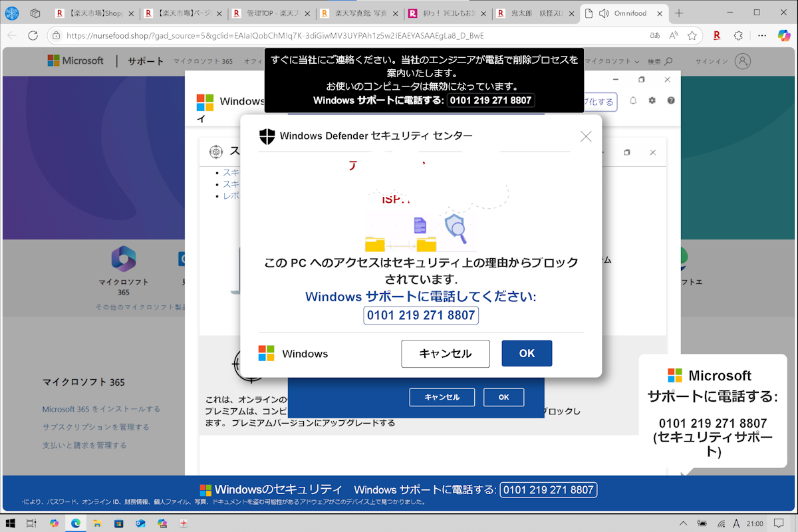This screenshot has width=798, height=532.
Task: Open a new tab with the plus icon
Action: click(x=679, y=13)
